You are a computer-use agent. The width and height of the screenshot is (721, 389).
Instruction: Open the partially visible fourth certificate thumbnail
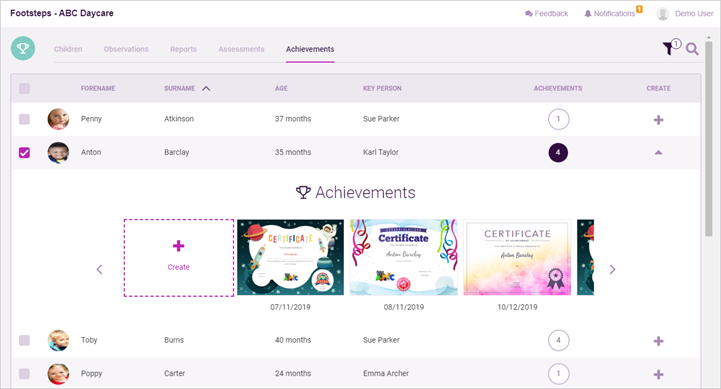click(x=585, y=257)
